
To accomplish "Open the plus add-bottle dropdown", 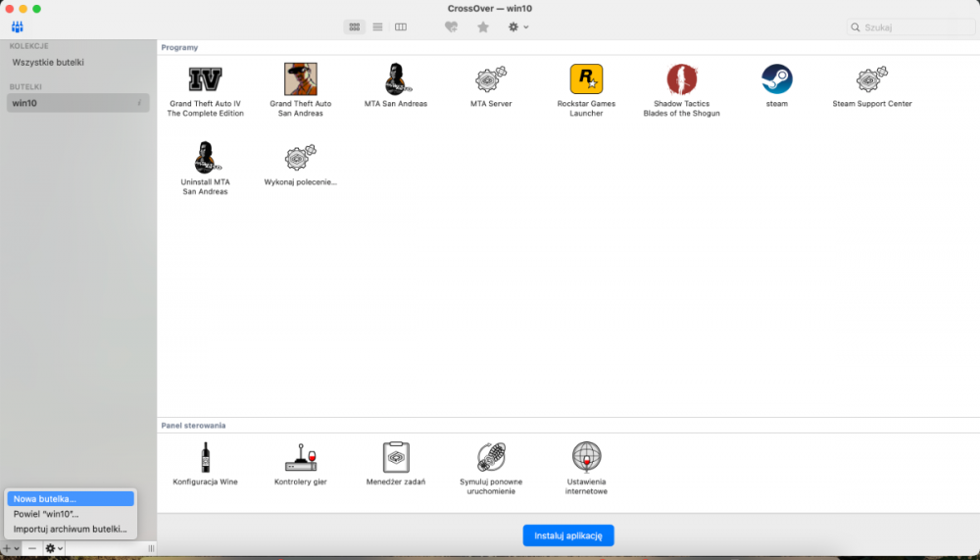I will click(11, 549).
